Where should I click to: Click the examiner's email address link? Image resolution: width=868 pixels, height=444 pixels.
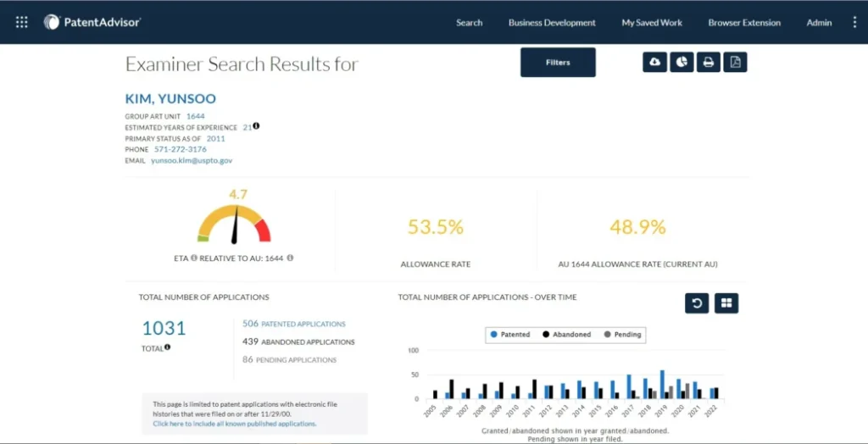(x=192, y=160)
